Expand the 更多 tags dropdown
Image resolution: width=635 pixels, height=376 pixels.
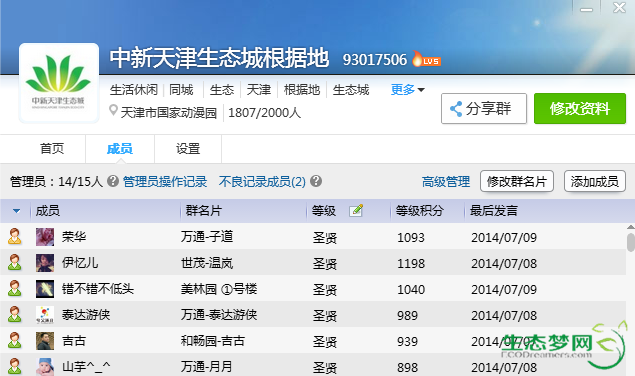[x=407, y=90]
